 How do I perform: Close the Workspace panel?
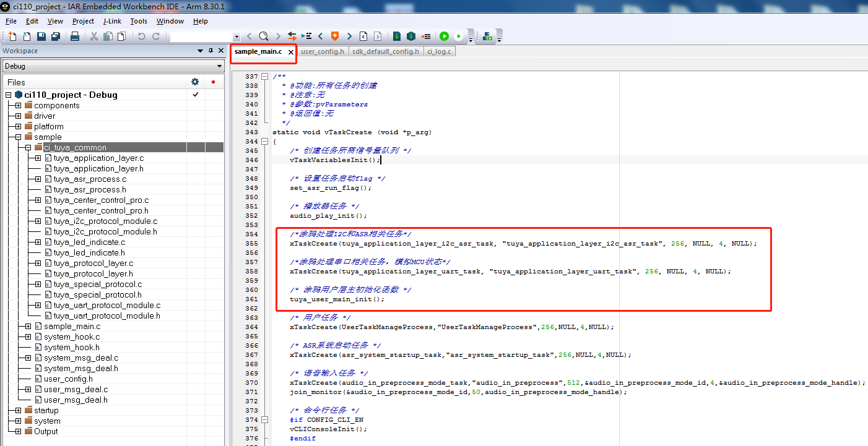220,51
